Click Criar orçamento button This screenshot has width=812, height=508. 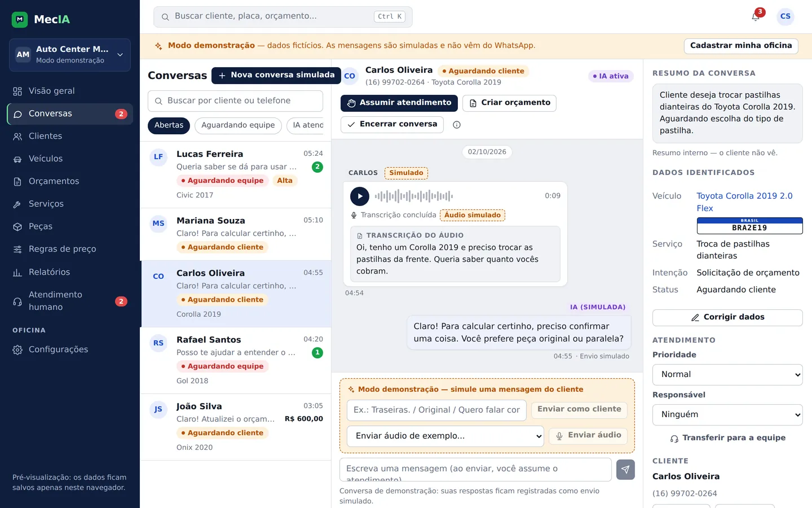pyautogui.click(x=509, y=103)
